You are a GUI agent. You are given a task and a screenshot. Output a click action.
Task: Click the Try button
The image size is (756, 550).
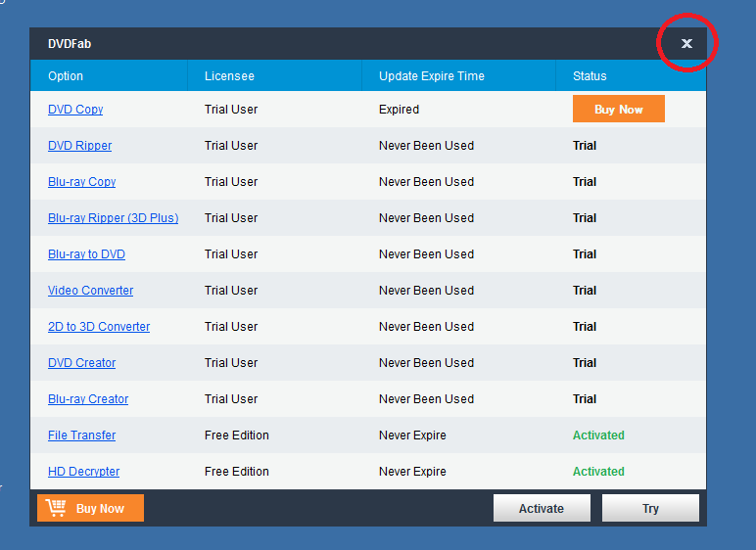tap(650, 508)
